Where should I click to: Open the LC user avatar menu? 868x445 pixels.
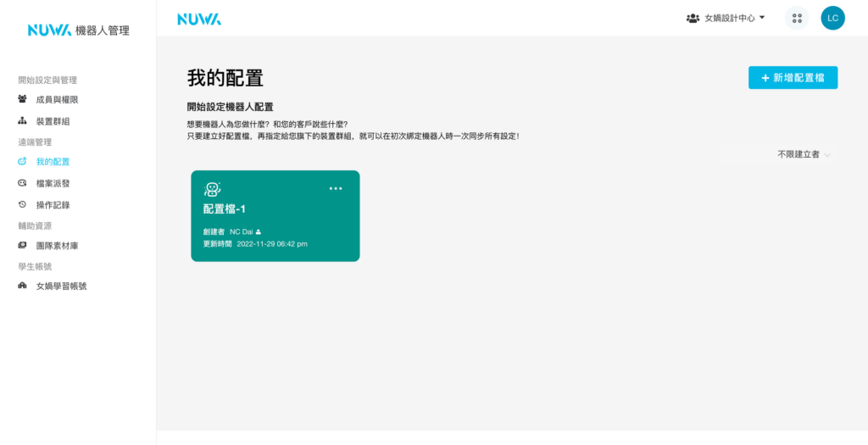pos(832,19)
